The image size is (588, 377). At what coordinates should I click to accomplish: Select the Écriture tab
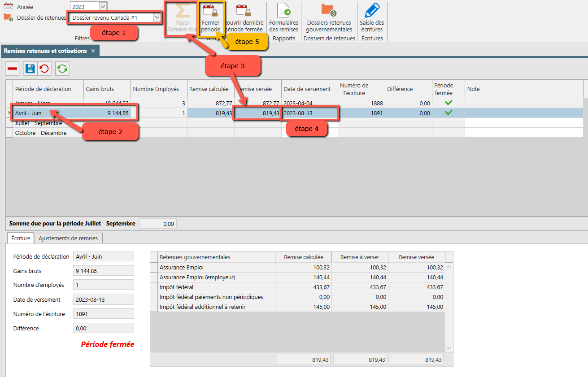[x=21, y=238]
